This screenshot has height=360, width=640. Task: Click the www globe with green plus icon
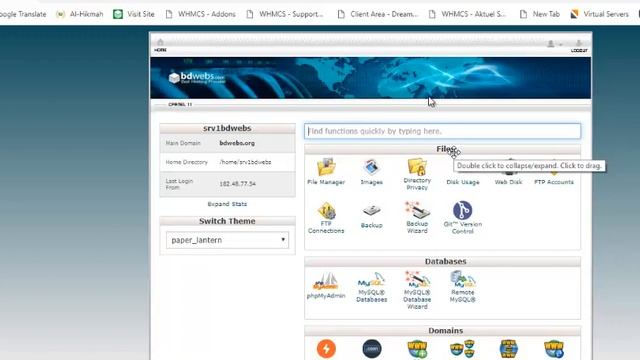point(417,349)
